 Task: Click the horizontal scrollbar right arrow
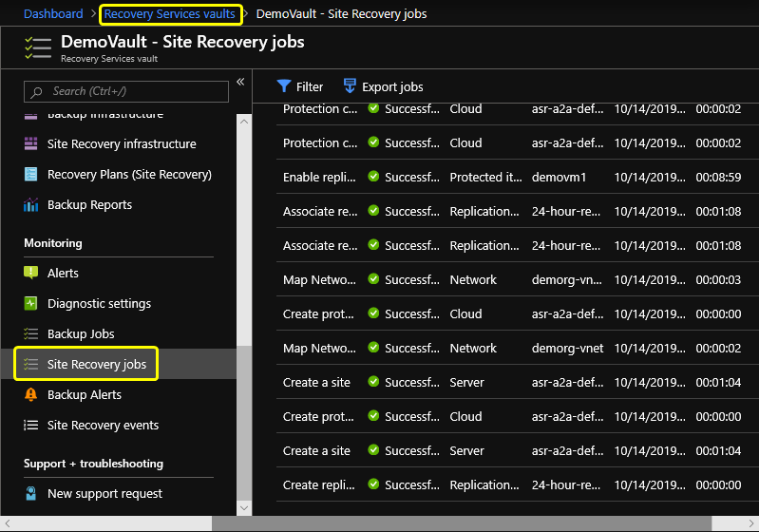[x=751, y=523]
